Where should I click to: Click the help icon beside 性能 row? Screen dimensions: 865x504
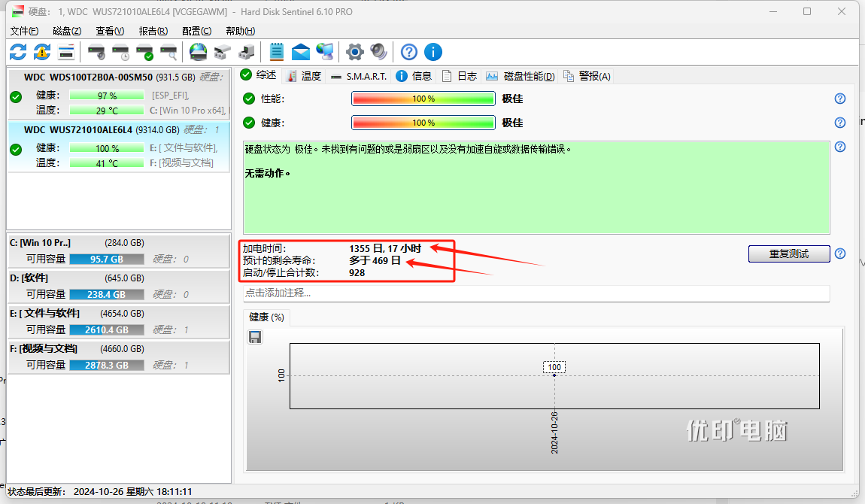[840, 99]
